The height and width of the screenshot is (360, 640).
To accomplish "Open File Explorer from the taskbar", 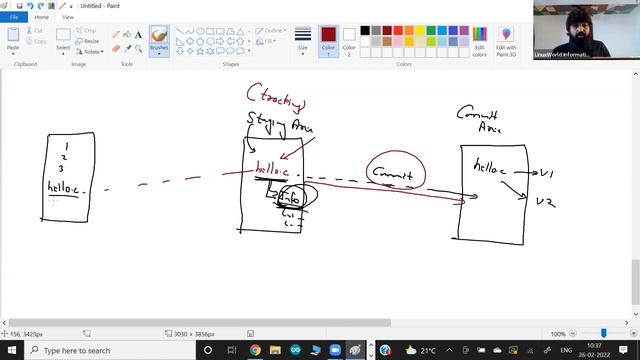I will click(275, 350).
